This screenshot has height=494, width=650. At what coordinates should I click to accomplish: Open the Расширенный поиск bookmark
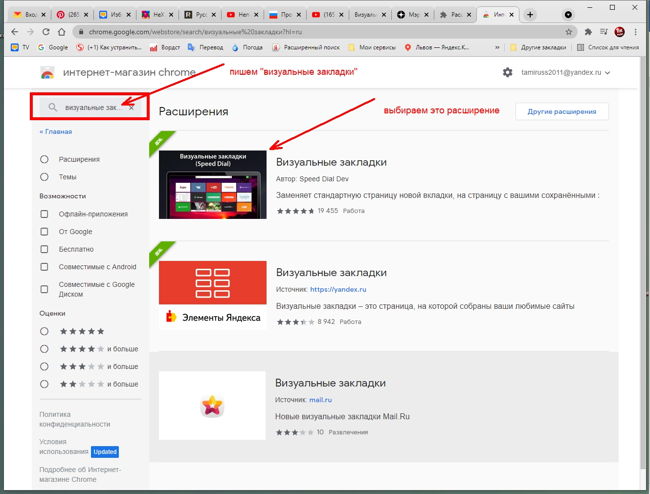(x=306, y=47)
